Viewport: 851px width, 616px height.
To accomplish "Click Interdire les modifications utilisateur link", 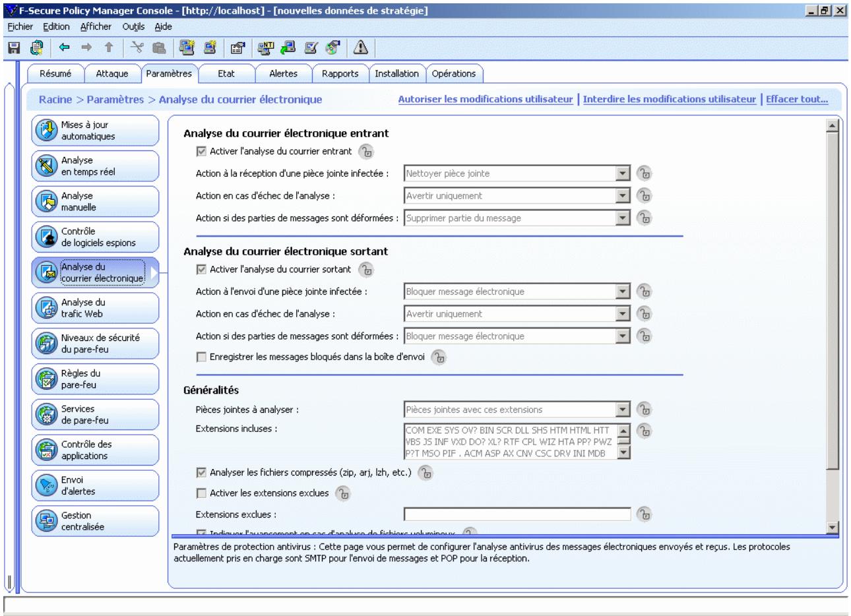I will [670, 100].
